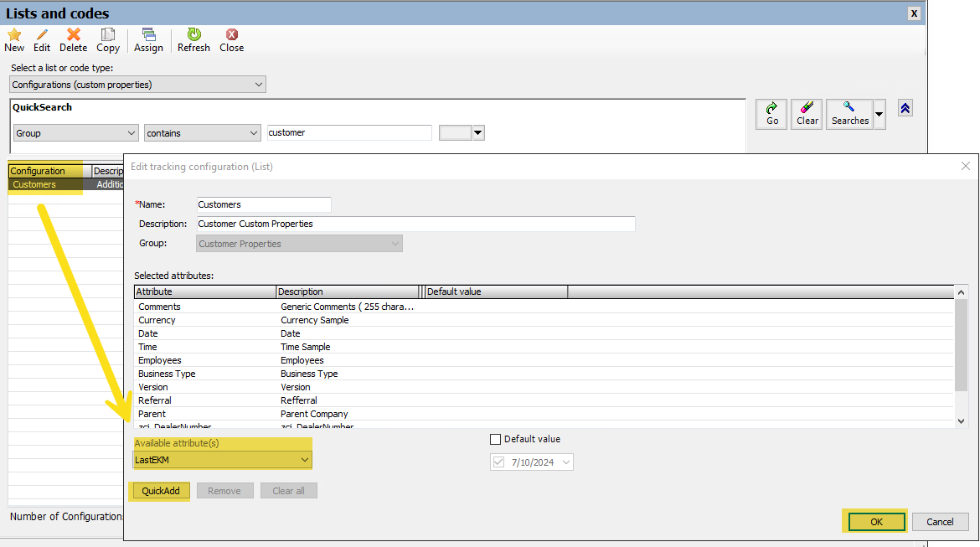The width and height of the screenshot is (980, 547).
Task: Click the Close toolbar icon
Action: pyautogui.click(x=231, y=34)
